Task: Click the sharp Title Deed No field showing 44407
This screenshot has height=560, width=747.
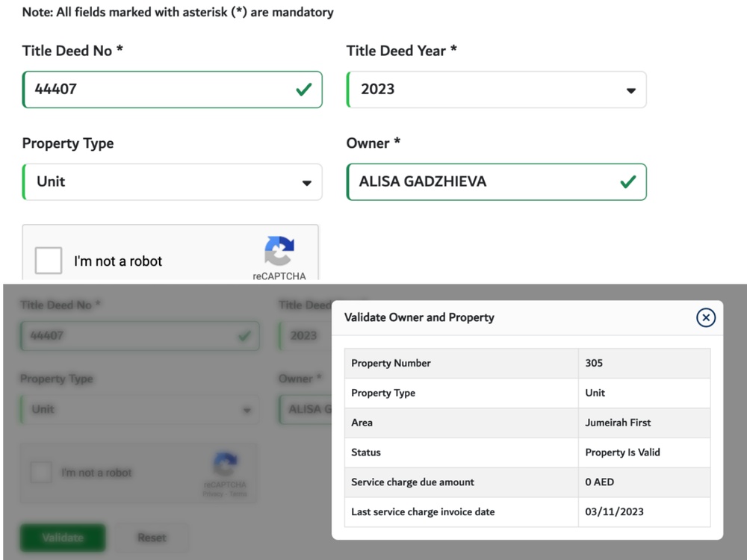Action: tap(149, 90)
